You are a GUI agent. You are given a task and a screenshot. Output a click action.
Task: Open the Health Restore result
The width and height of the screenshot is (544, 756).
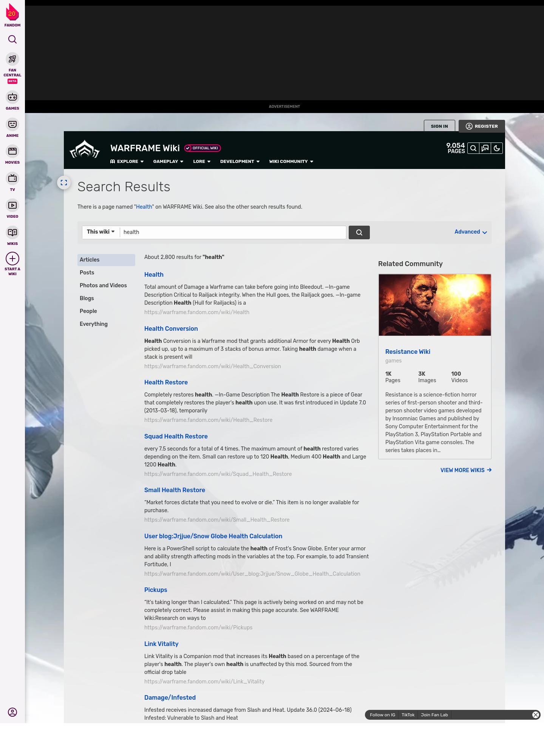pos(166,382)
